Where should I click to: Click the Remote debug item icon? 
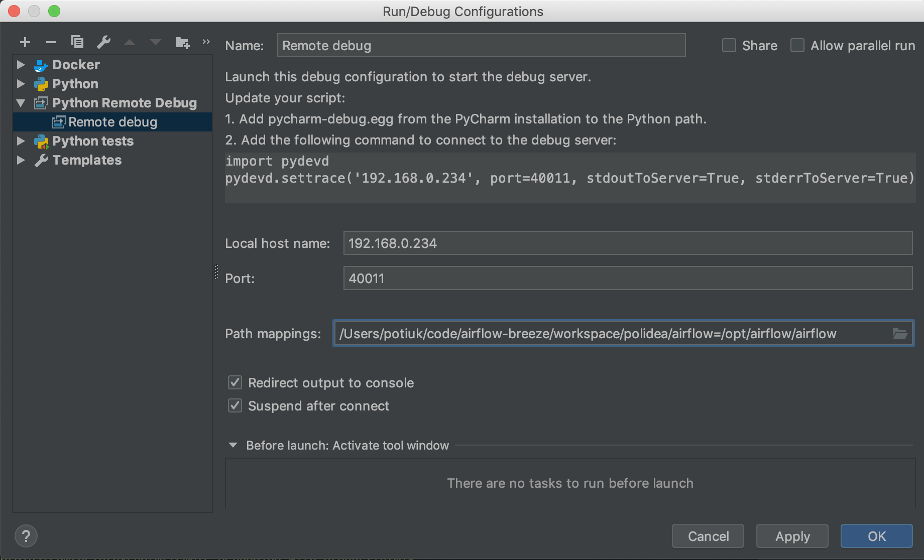[x=59, y=122]
